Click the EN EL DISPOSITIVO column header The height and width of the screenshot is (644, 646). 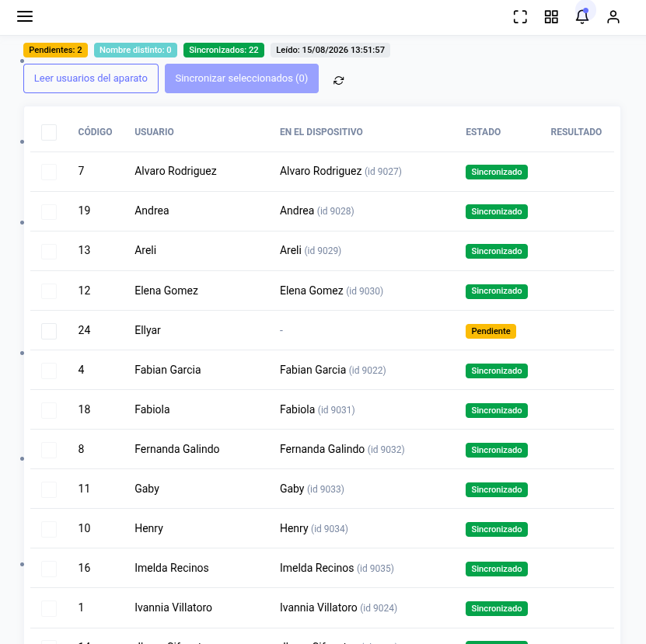point(321,132)
